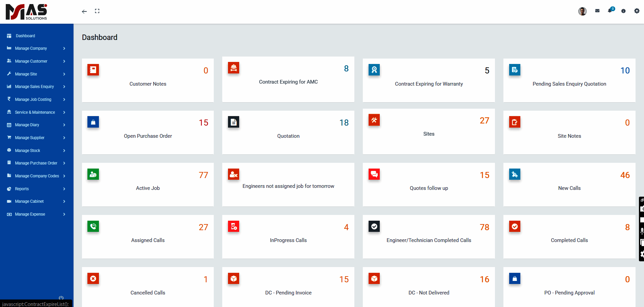Screen dimensions: 644x307
Task: Click the count 10 on Pending Sales Enquiry
Action: pos(625,70)
